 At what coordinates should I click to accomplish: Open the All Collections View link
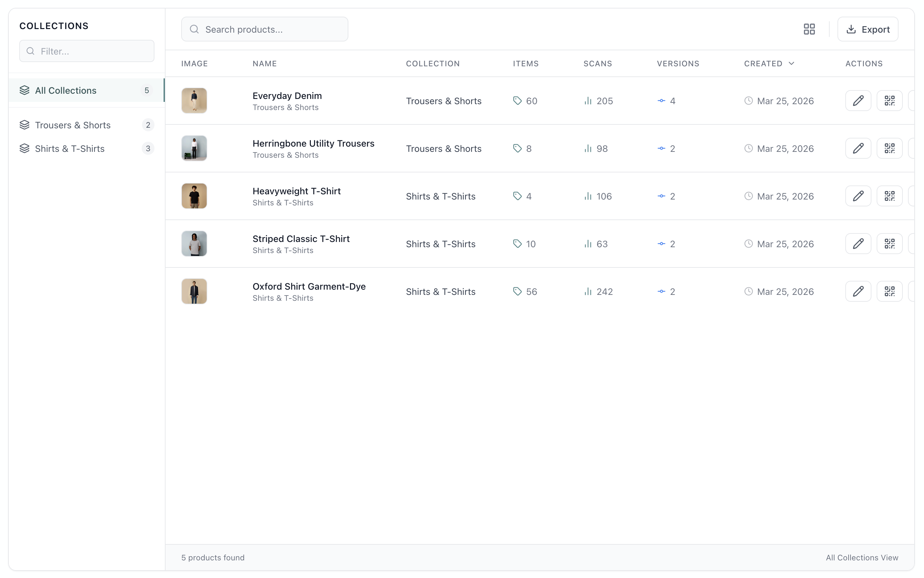[862, 557]
